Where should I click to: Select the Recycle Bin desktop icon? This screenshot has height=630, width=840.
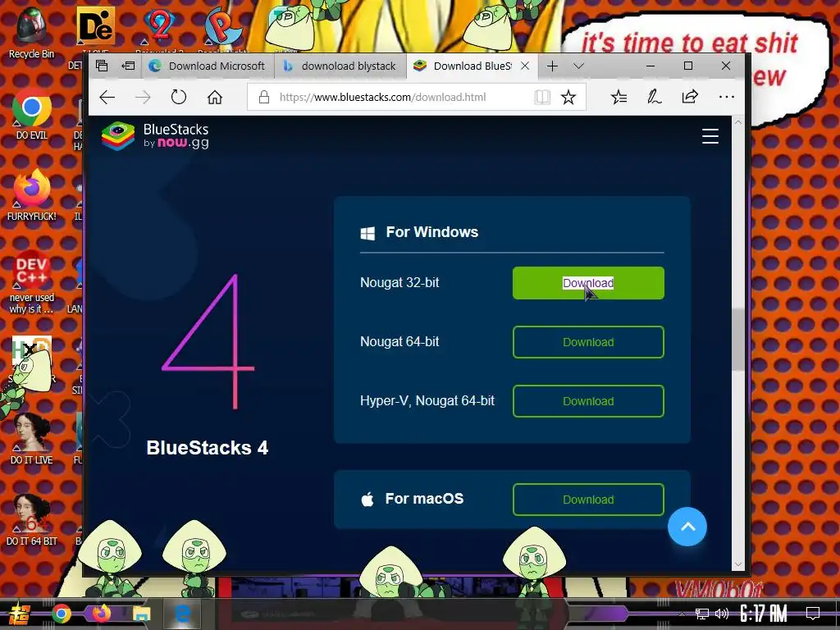tap(31, 32)
